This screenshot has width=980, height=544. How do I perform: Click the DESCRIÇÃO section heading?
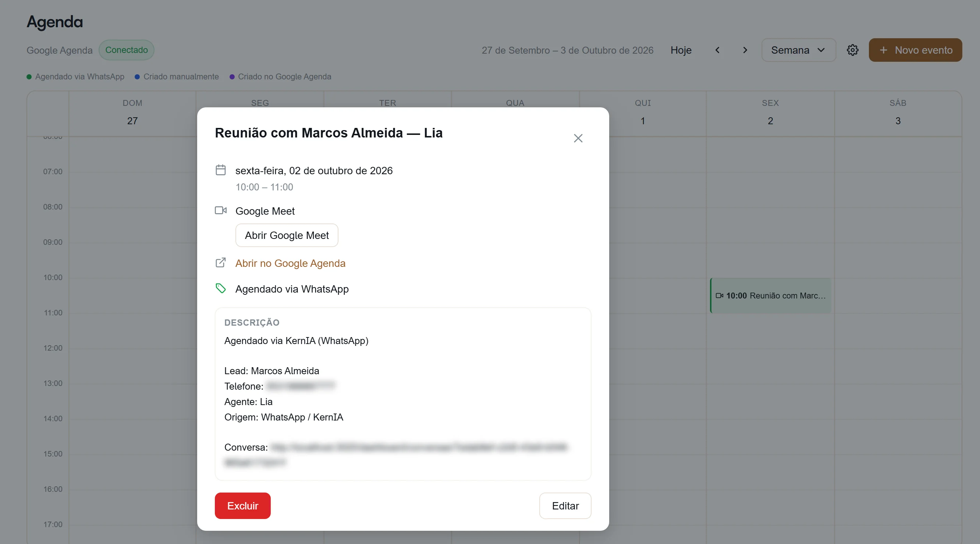point(252,322)
